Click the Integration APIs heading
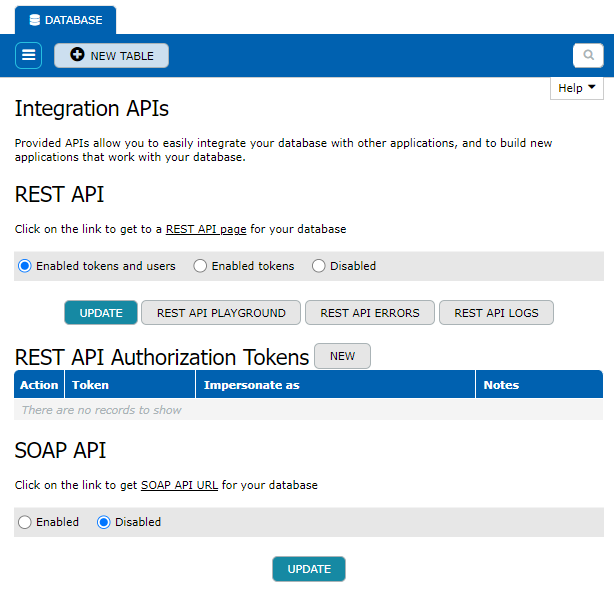This screenshot has height=593, width=614. 92,108
